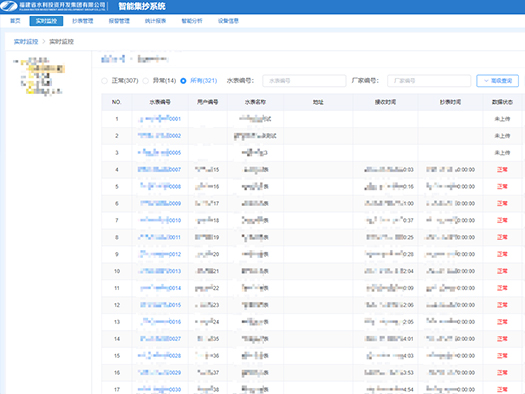Click 未上传 status in row 1
Image resolution: width=525 pixels, height=394 pixels.
502,119
